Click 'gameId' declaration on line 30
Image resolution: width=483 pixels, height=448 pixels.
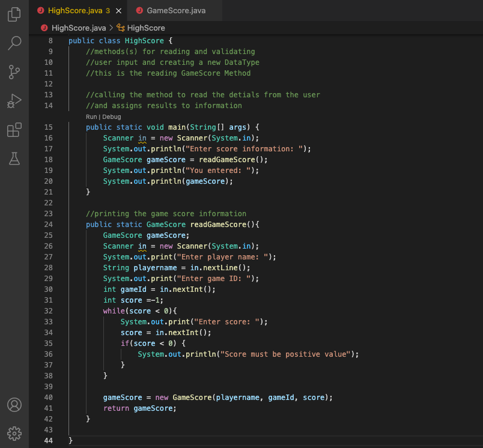click(x=133, y=289)
